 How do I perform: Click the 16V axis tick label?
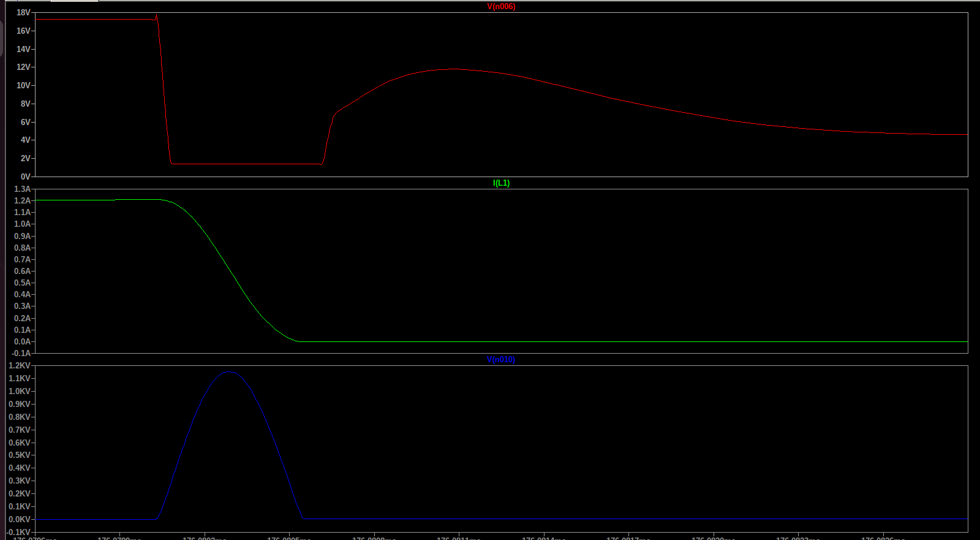tap(23, 31)
